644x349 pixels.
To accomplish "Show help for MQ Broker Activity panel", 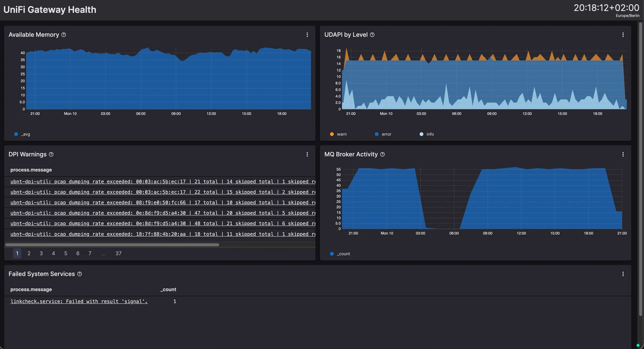I will 382,154.
